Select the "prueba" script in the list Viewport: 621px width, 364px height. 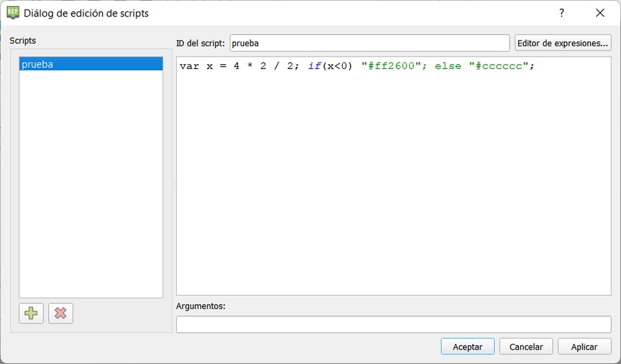(90, 65)
